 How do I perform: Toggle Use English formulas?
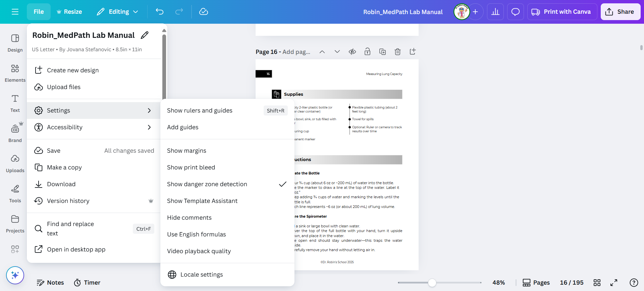(x=227, y=234)
